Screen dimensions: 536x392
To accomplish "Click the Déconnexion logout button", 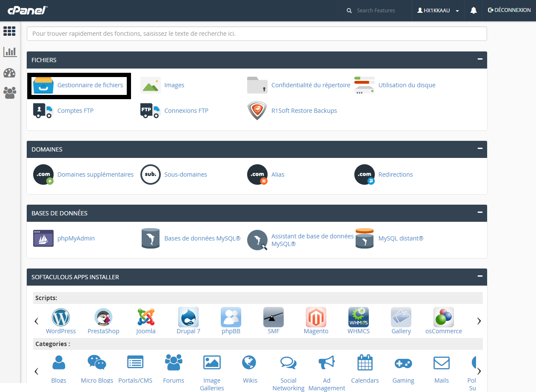I will [509, 10].
